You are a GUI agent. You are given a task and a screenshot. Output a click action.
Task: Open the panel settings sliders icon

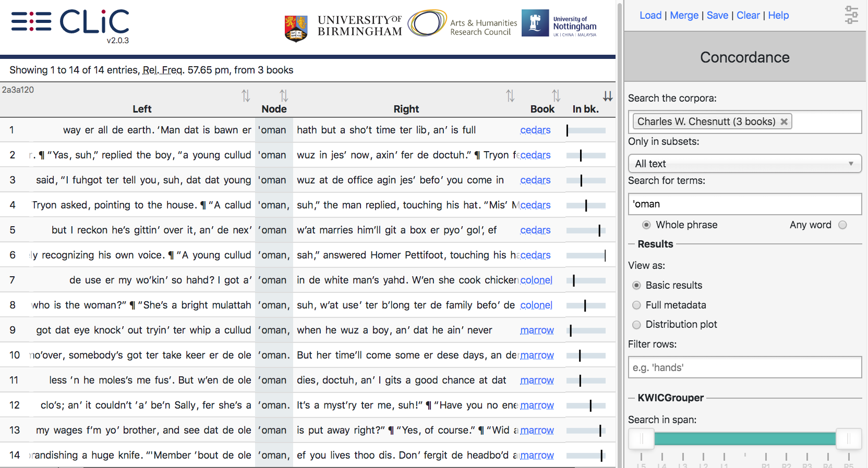(x=851, y=15)
